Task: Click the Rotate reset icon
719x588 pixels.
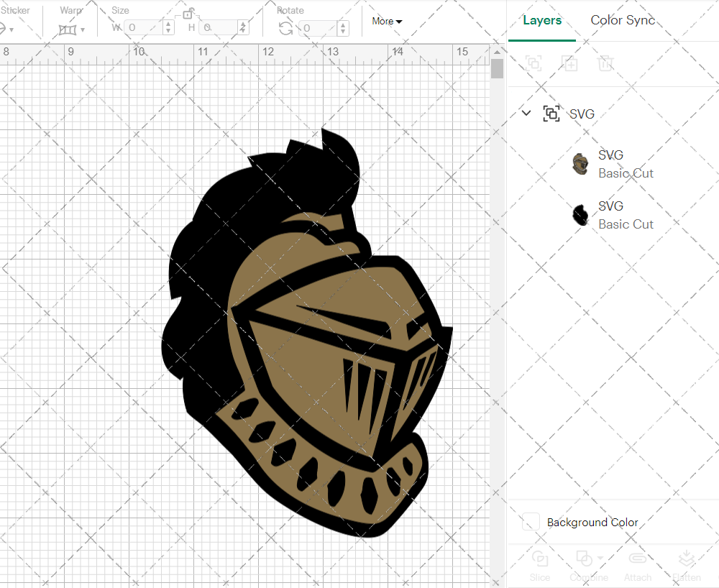Action: pyautogui.click(x=284, y=27)
